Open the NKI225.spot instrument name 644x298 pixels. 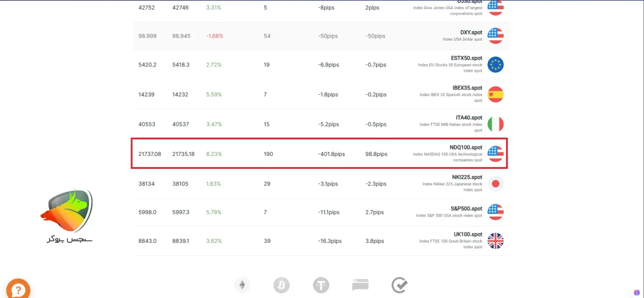(467, 177)
